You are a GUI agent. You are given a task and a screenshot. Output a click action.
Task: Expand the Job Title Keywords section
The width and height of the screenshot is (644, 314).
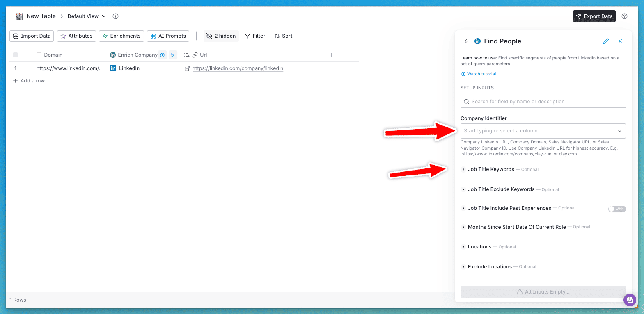pyautogui.click(x=490, y=169)
